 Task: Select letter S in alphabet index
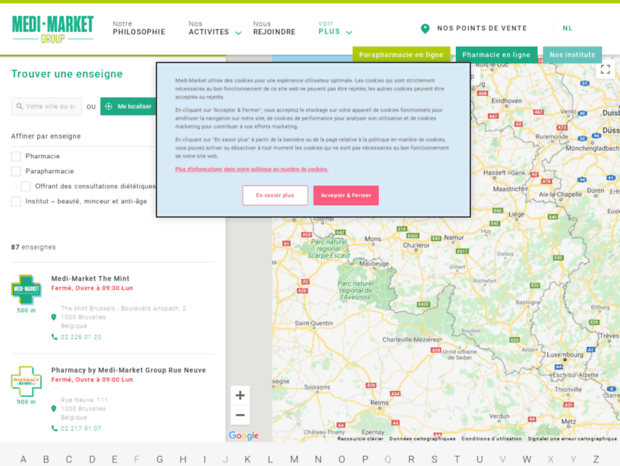434,459
